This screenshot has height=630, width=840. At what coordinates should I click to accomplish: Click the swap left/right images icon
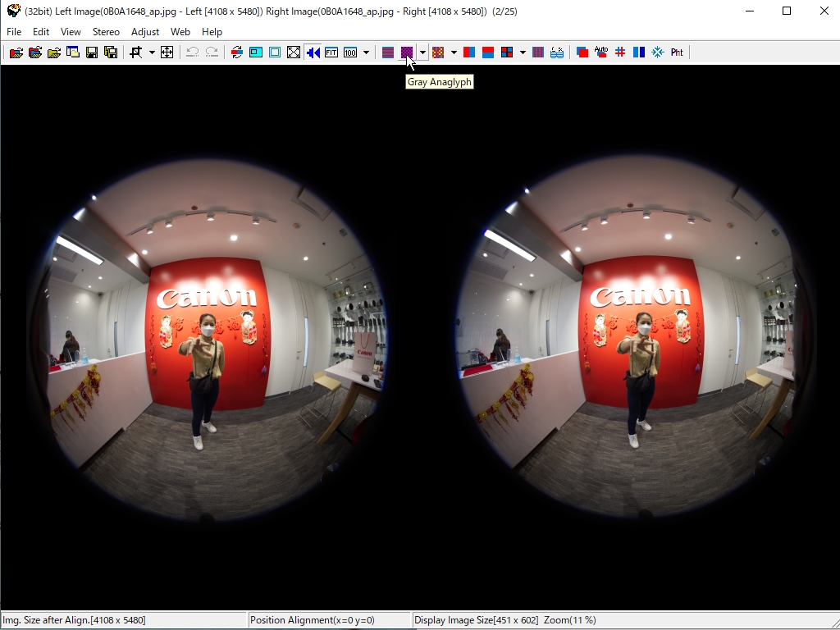237,52
